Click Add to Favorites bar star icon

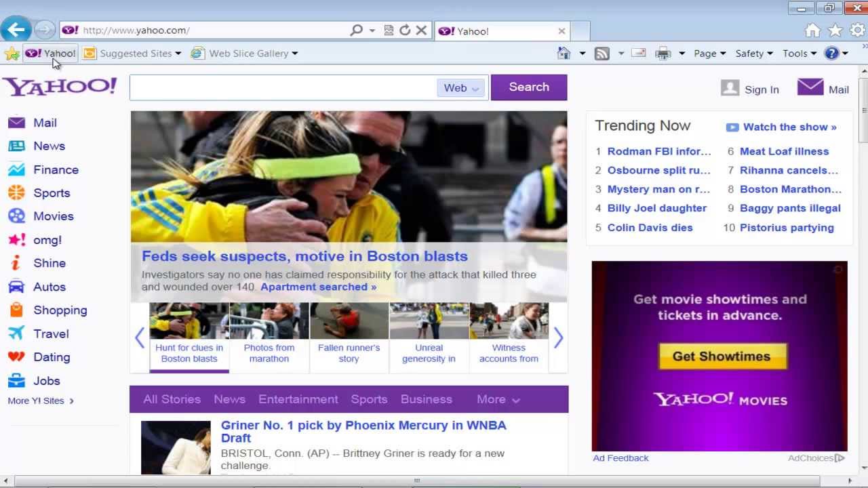click(12, 54)
